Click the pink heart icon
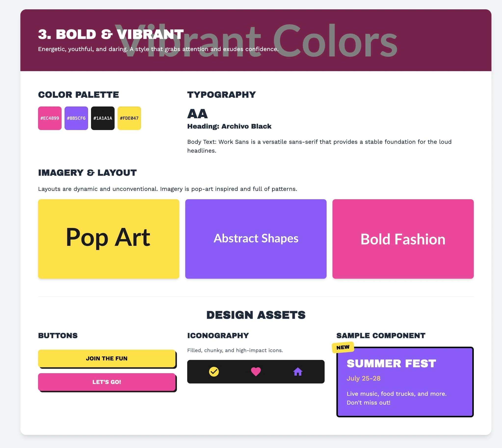 pyautogui.click(x=256, y=371)
